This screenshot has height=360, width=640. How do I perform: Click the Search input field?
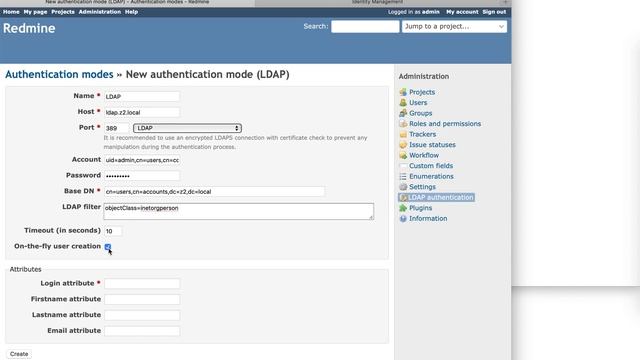click(365, 27)
